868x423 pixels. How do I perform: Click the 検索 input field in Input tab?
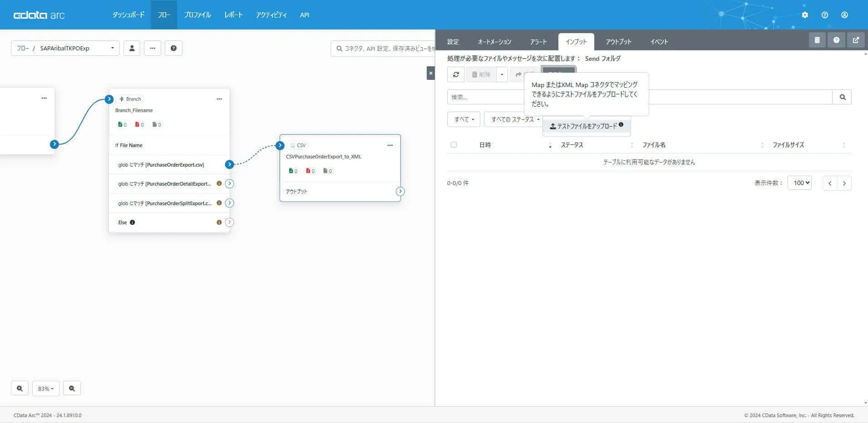point(640,97)
